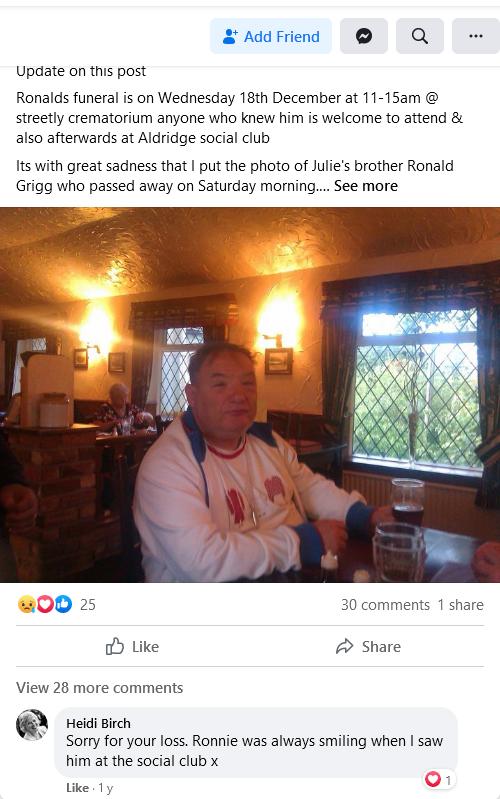Viewport: 500px width, 799px height.
Task: Open the Messenger chat icon
Action: pos(363,36)
